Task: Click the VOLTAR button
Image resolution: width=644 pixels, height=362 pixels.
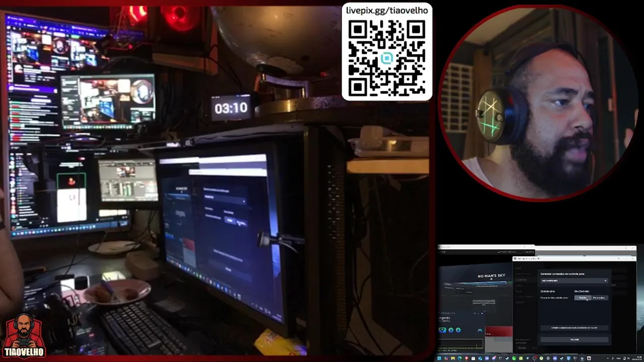Action: pos(575,339)
